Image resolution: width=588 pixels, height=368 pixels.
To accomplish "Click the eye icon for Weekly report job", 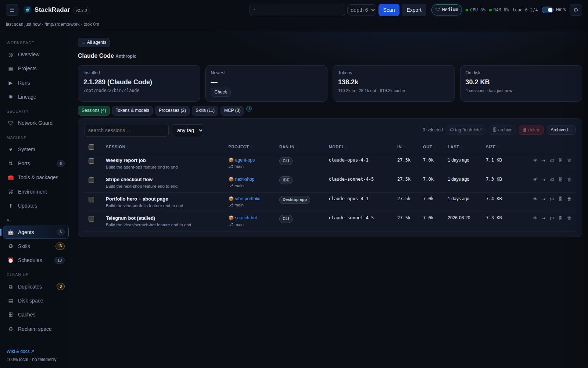I will click(x=535, y=160).
